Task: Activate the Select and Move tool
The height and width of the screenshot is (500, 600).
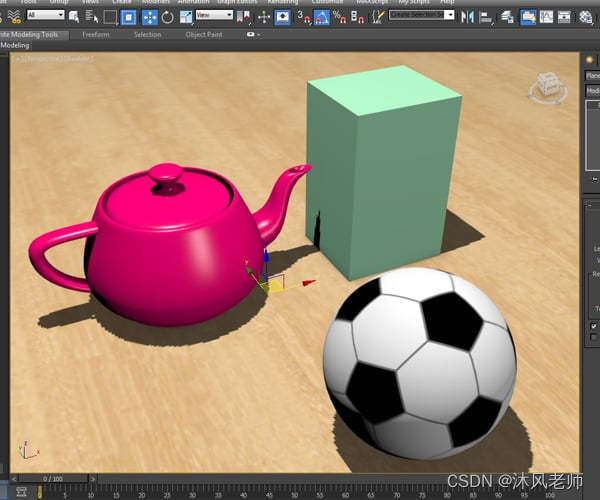Action: tap(150, 17)
